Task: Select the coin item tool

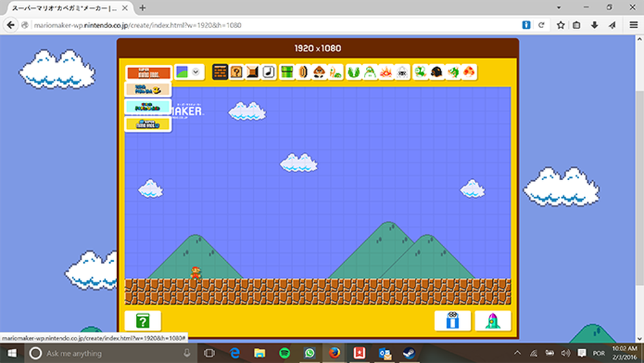Action: [303, 72]
